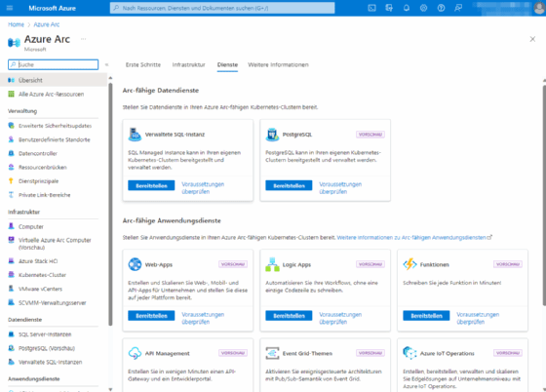The height and width of the screenshot is (392, 546).
Task: Open the feedback icon in the top bar
Action: [458, 8]
